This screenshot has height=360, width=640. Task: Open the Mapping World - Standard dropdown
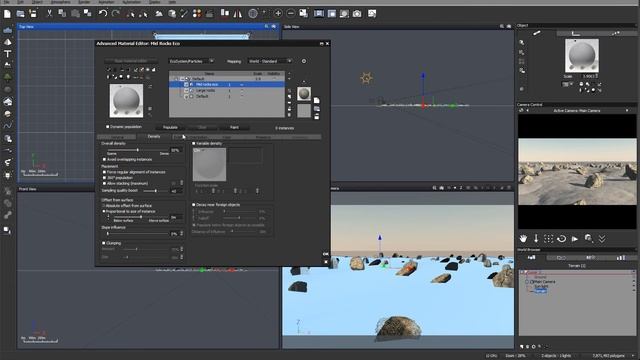(x=270, y=61)
